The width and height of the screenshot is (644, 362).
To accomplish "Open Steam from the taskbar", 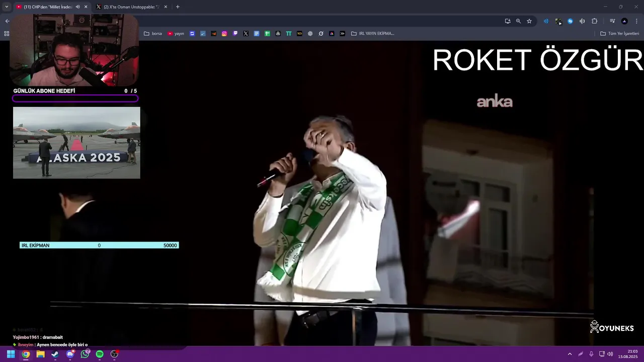I will pyautogui.click(x=55, y=354).
